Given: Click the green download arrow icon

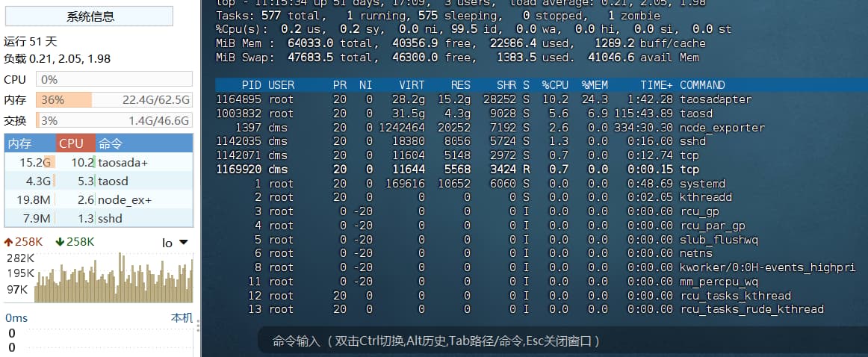Looking at the screenshot, I should [x=60, y=242].
